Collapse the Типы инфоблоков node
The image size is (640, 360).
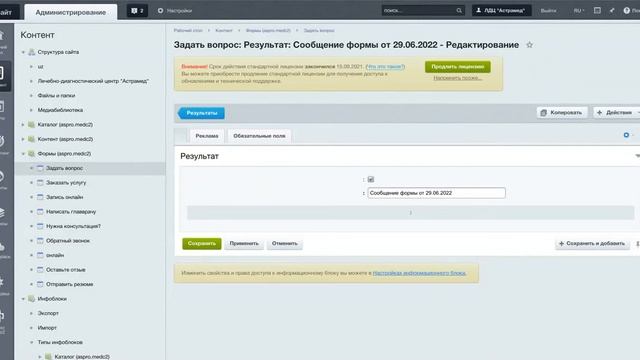tap(31, 342)
